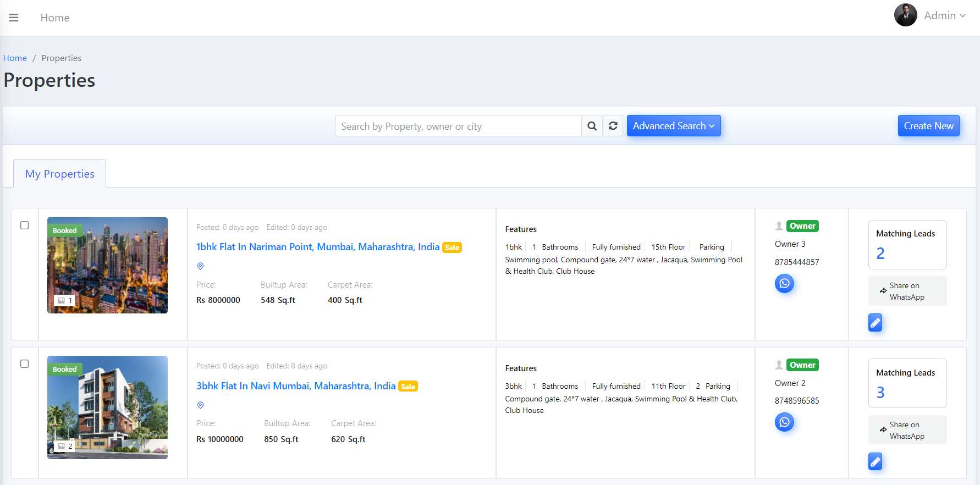This screenshot has height=485, width=980.
Task: Go to Home via breadcrumb link
Action: [x=15, y=58]
